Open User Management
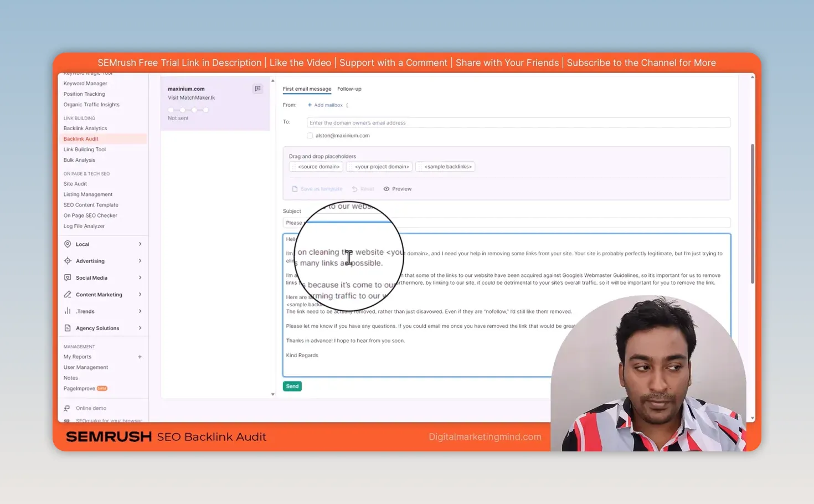Screen dimensions: 814x504 click(x=86, y=367)
